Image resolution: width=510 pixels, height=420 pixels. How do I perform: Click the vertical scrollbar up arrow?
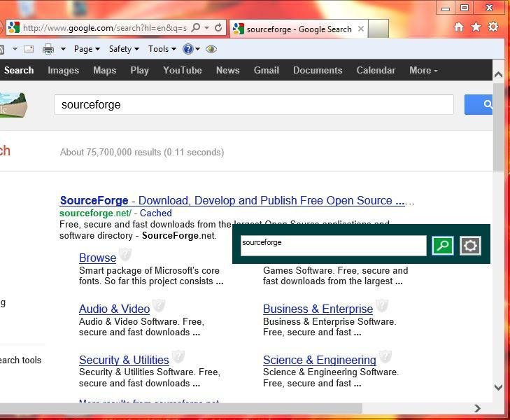pos(498,75)
